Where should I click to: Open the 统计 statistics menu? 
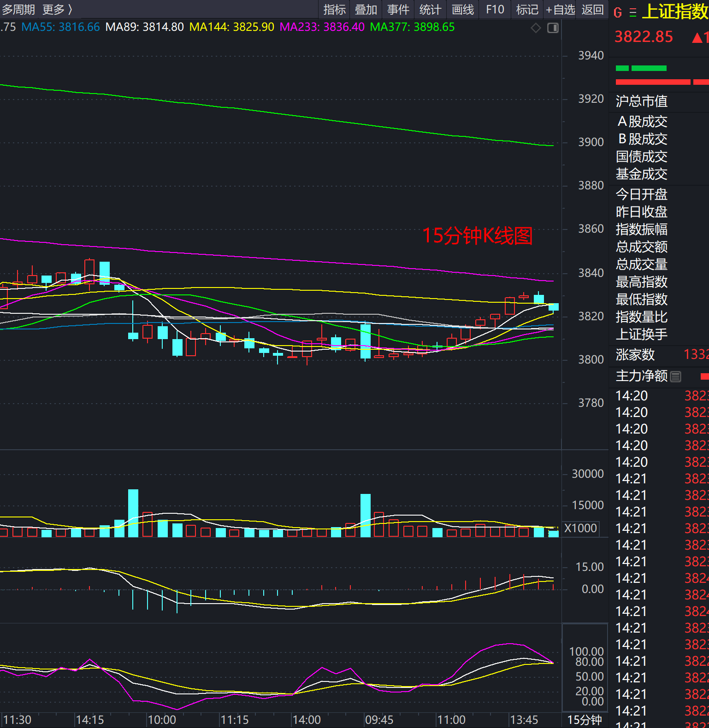[431, 10]
